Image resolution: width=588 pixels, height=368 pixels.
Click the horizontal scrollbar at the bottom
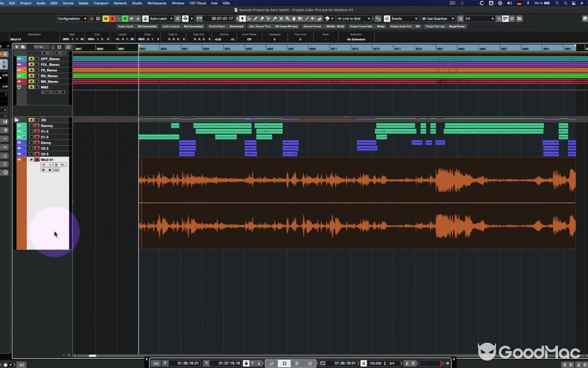coord(92,355)
